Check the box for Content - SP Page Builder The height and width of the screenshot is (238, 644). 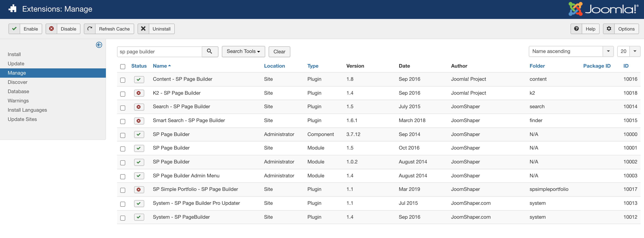click(x=123, y=80)
